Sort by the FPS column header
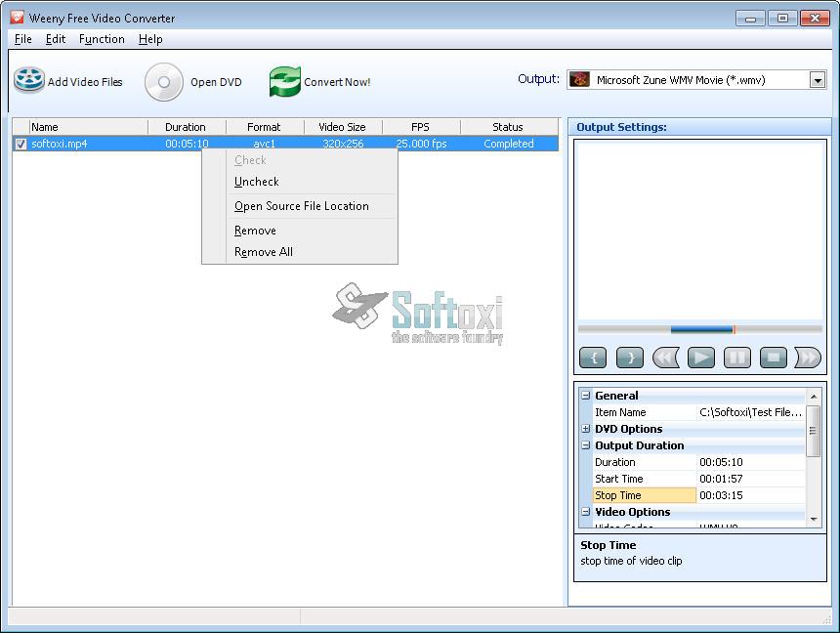The image size is (840, 633). click(x=422, y=127)
